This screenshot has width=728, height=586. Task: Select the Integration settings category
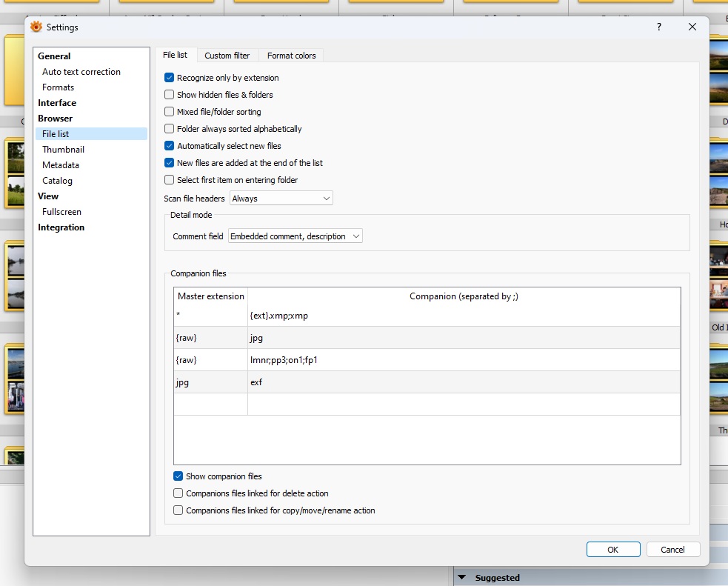[61, 227]
